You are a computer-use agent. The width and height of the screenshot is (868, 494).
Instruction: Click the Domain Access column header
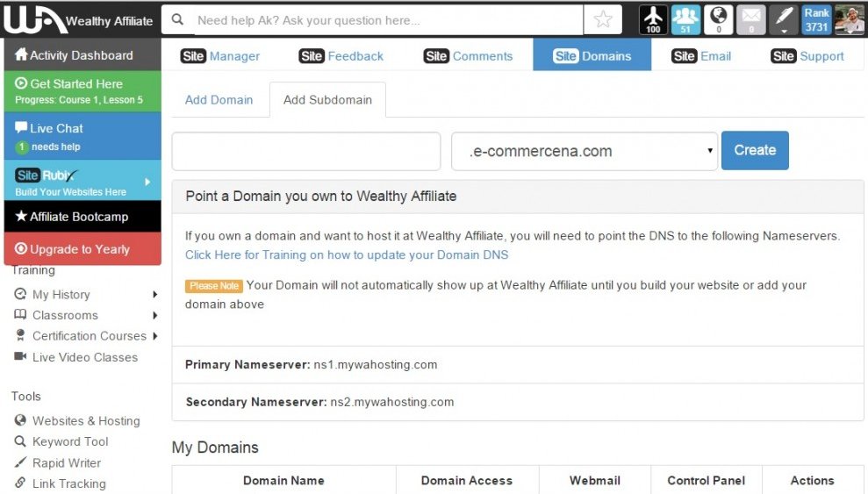[467, 480]
